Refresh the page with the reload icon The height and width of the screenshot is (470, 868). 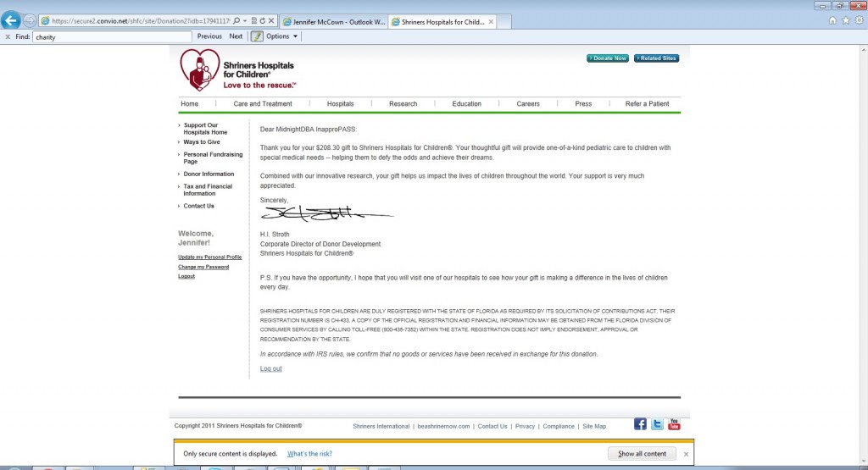click(263, 21)
